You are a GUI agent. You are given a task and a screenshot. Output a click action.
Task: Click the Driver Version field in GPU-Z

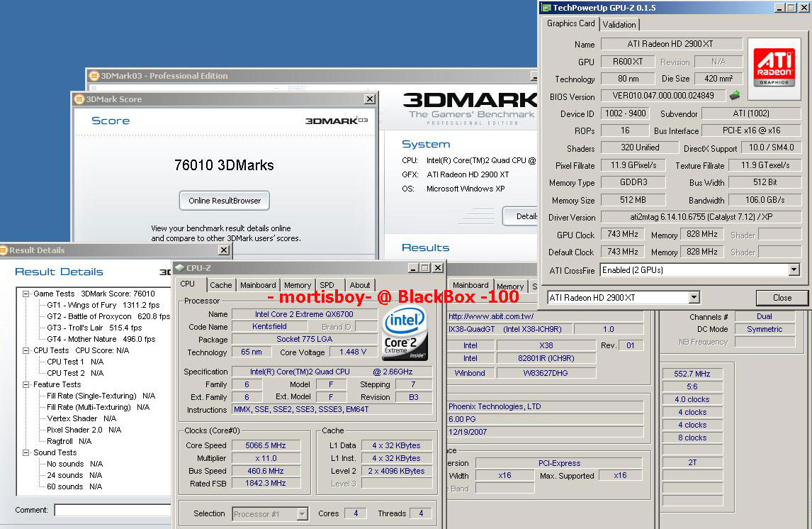pos(701,217)
